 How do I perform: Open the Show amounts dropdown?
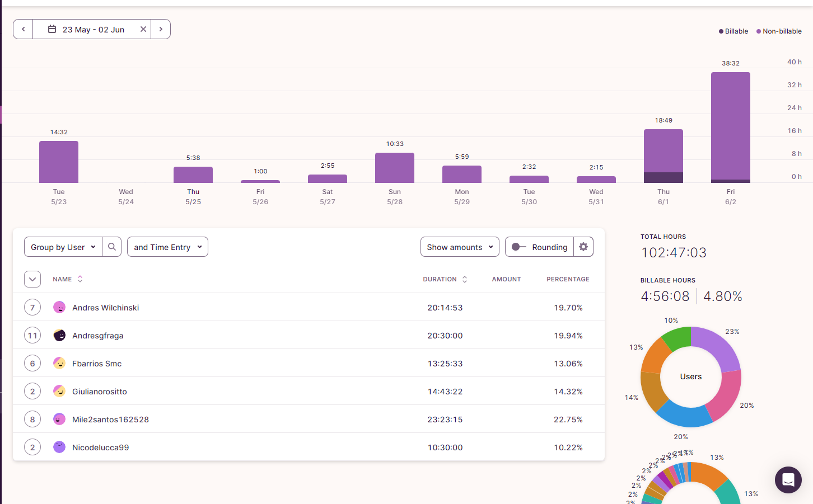click(460, 247)
